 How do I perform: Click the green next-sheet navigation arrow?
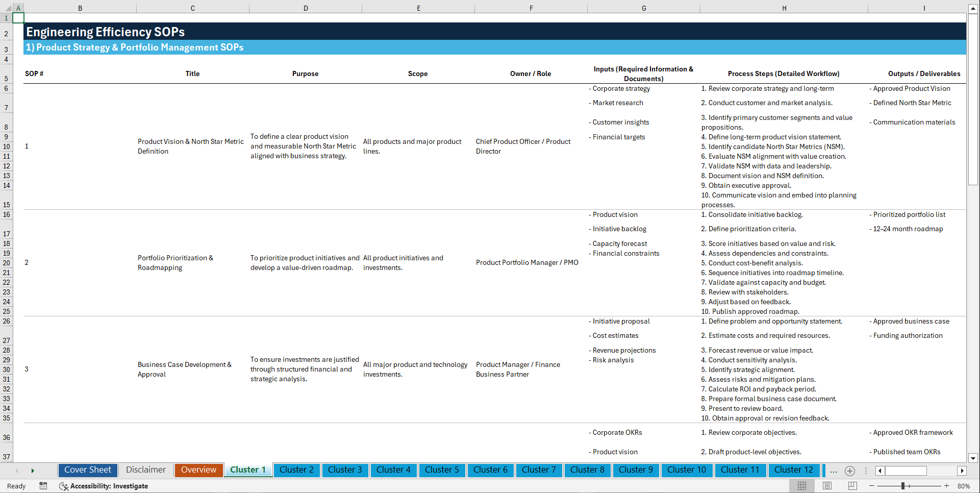[x=33, y=470]
